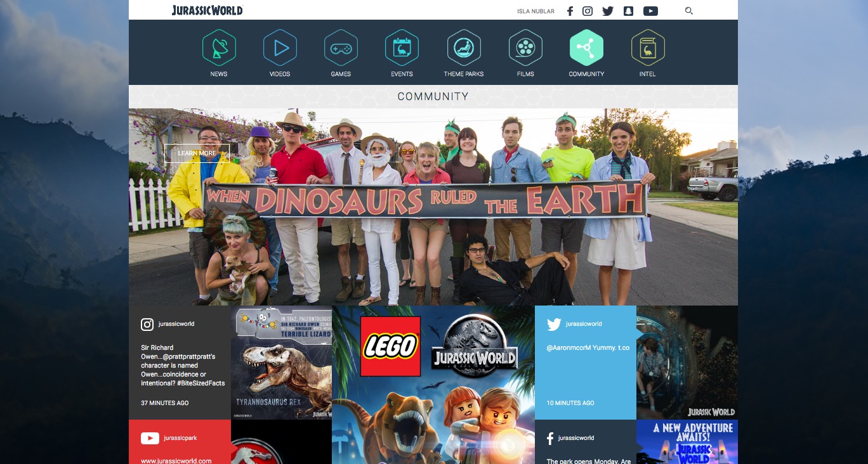Select the Games menu label
This screenshot has width=868, height=464.
[341, 74]
